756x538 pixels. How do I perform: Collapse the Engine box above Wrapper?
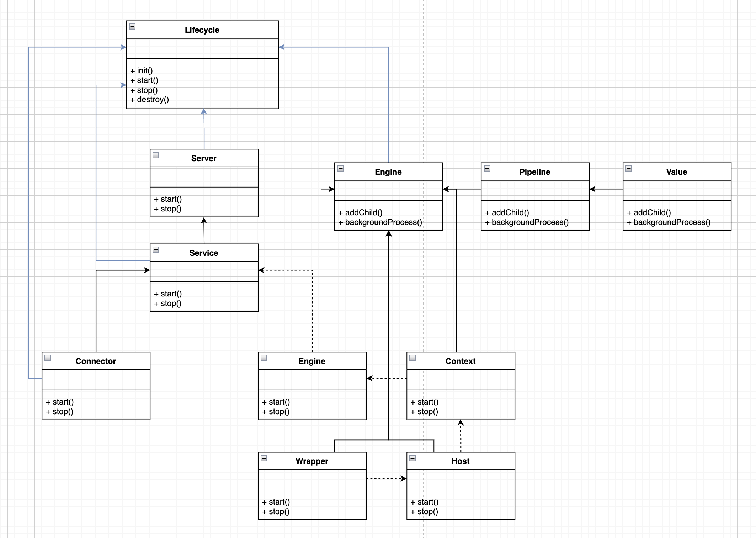click(264, 358)
